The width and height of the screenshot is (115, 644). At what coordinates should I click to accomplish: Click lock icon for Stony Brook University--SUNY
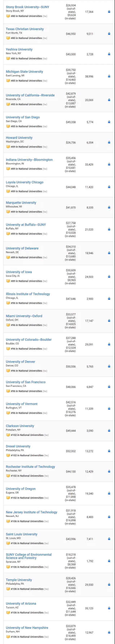[109, 12]
